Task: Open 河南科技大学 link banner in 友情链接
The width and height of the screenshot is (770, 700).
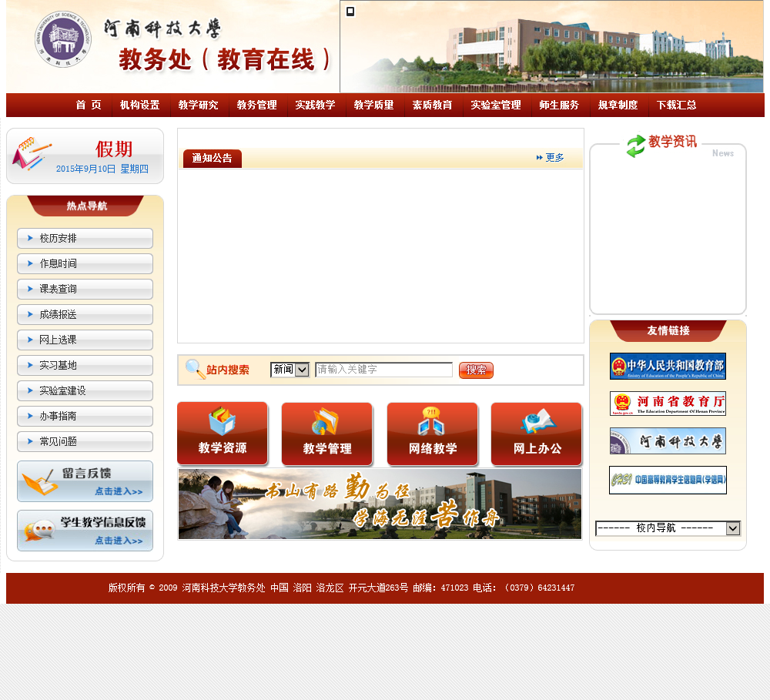Action: point(668,440)
